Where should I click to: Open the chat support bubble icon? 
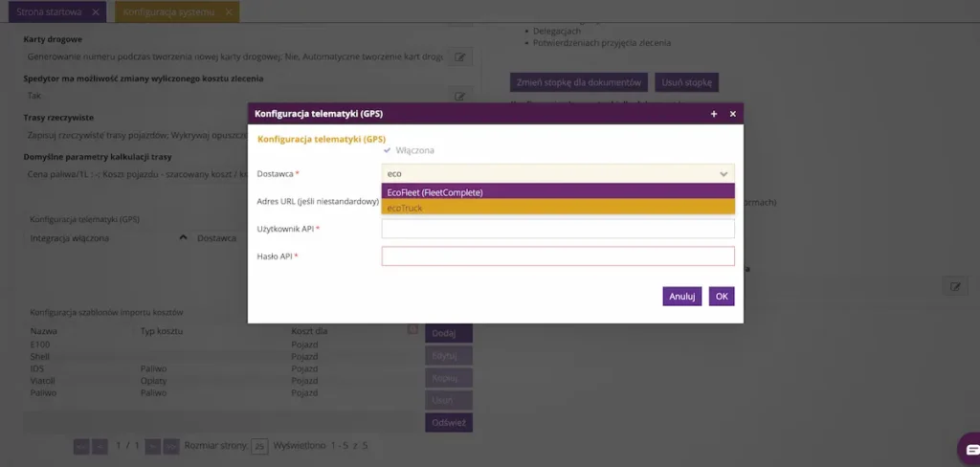click(972, 450)
